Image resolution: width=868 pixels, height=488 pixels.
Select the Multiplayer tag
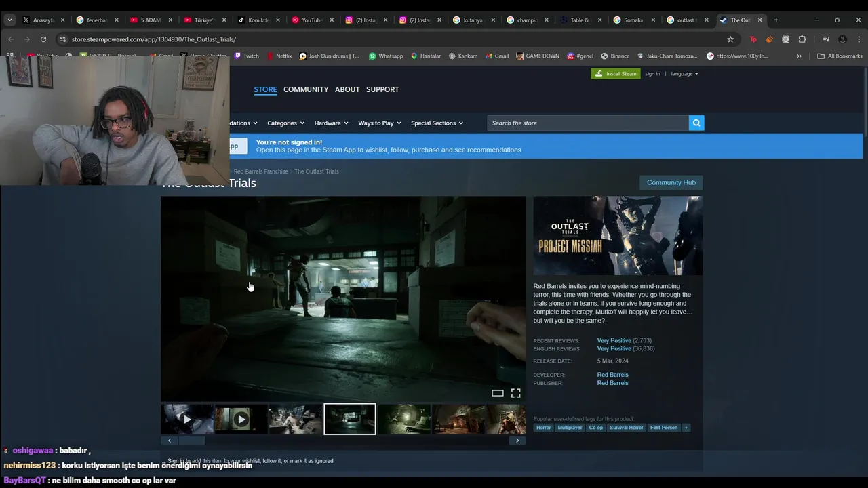tap(570, 428)
